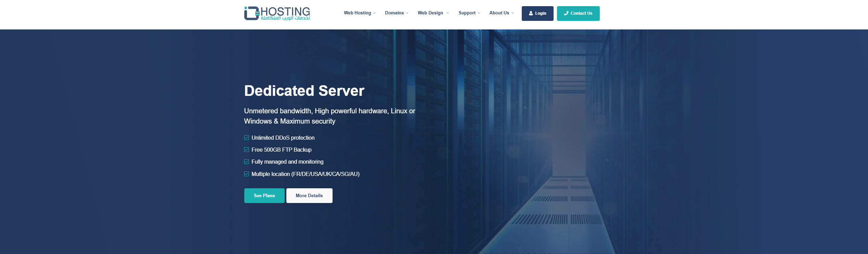
Task: Click the Unmetered bandwidth subtitle text
Action: (x=329, y=116)
